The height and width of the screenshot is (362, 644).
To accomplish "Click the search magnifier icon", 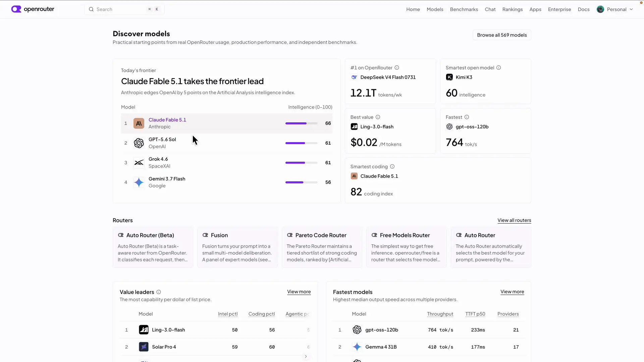I will [x=91, y=9].
